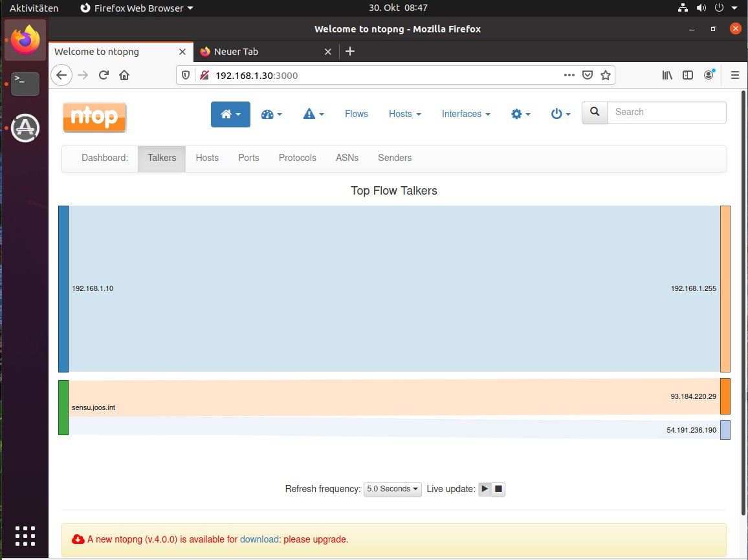Open the settings gear menu
This screenshot has height=560, width=748.
(x=521, y=114)
